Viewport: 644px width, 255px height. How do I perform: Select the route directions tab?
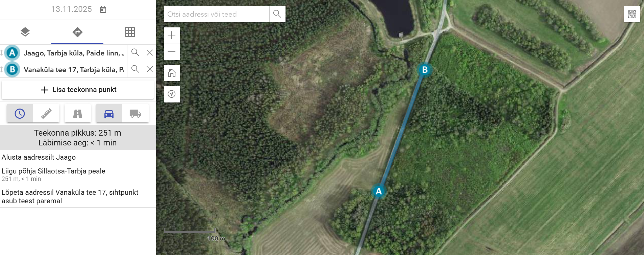77,32
